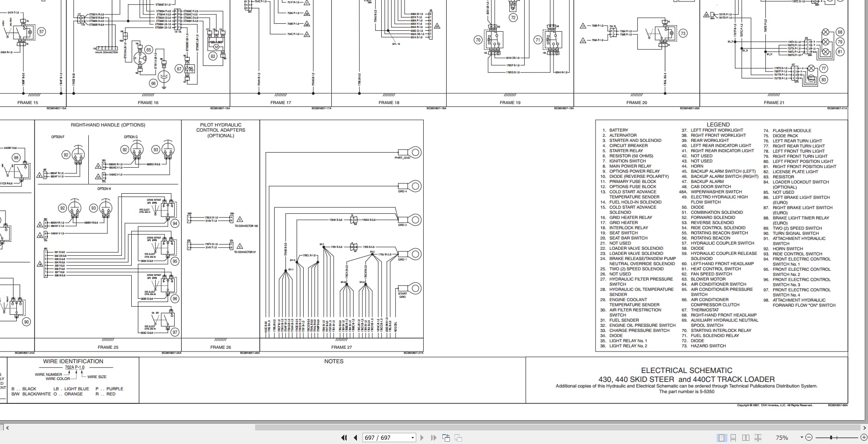Jump to the last page
868x444 pixels.
point(433,437)
